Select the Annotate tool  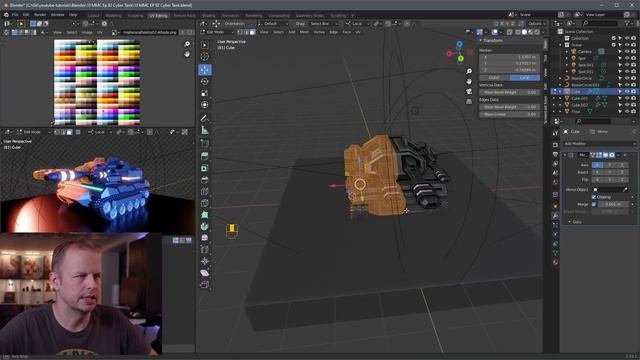[x=205, y=119]
